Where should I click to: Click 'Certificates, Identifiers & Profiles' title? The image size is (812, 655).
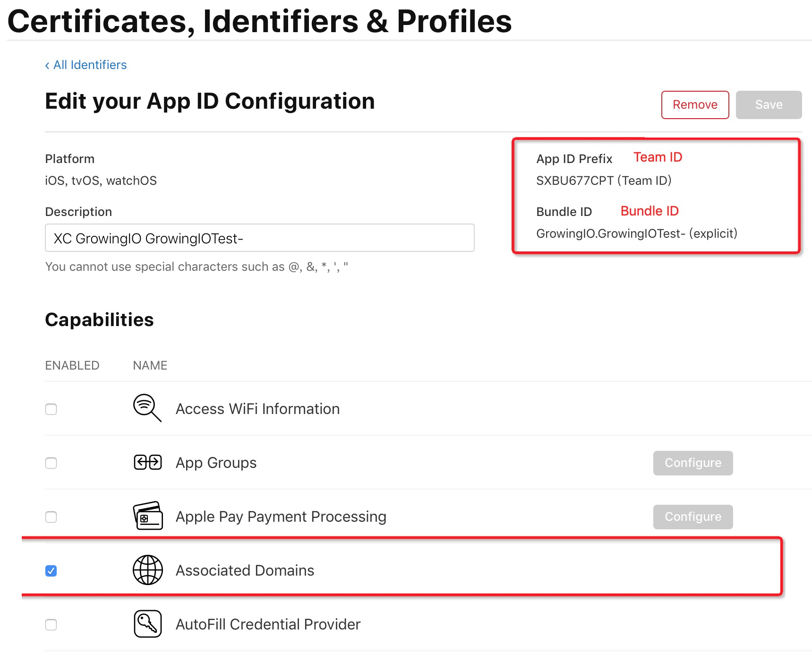[259, 21]
